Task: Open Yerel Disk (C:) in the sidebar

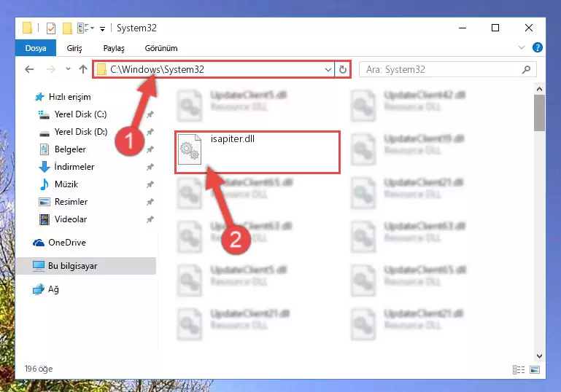Action: pos(80,114)
